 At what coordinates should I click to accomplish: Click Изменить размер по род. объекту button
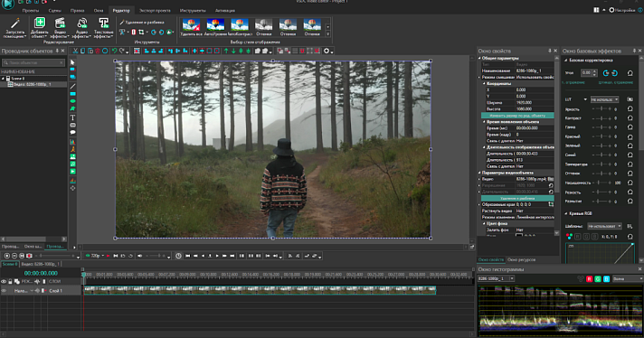[517, 116]
